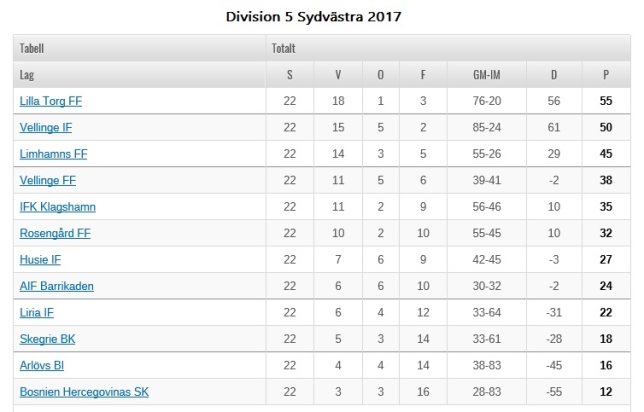Open Bosnien Hercegovinas SK team link
Viewport: 644px width, 412px height.
coord(84,392)
